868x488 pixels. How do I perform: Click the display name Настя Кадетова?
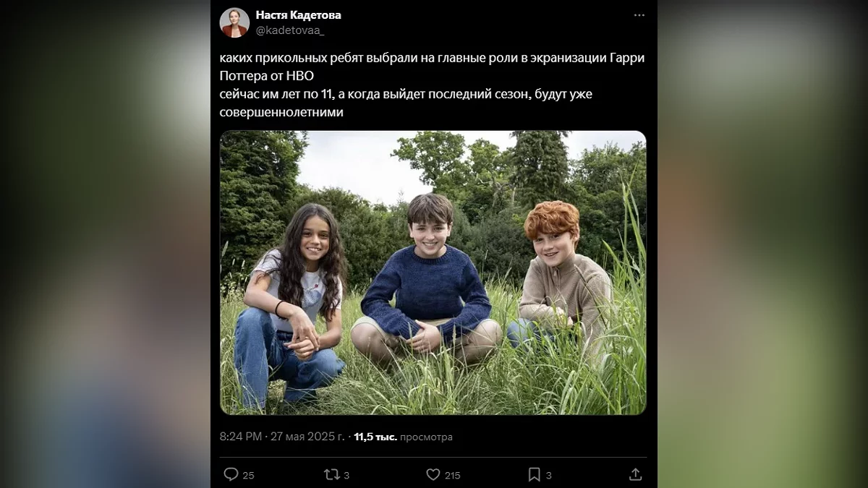tap(298, 15)
